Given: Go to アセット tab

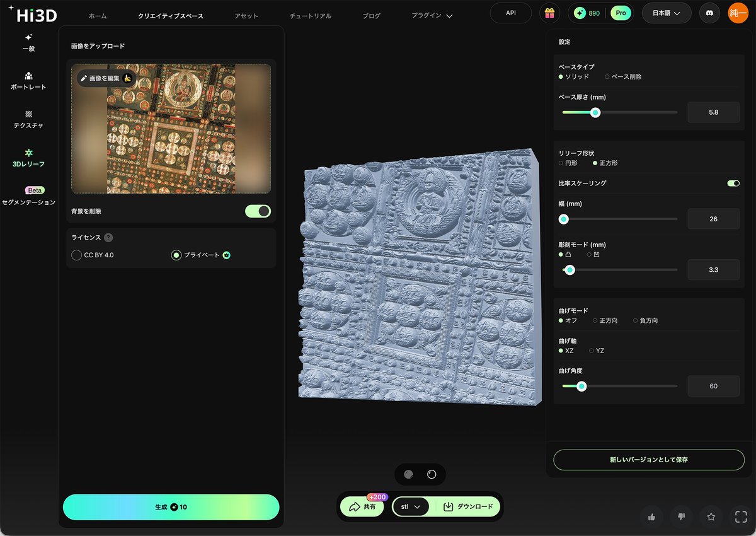Looking at the screenshot, I should click(x=246, y=16).
